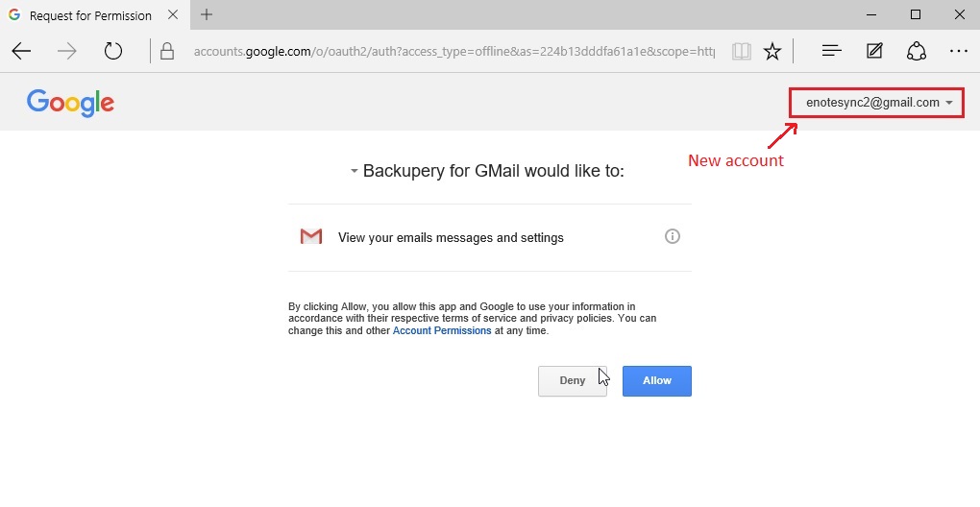Image resolution: width=980 pixels, height=507 pixels.
Task: Click the forward navigation arrow
Action: pyautogui.click(x=67, y=51)
